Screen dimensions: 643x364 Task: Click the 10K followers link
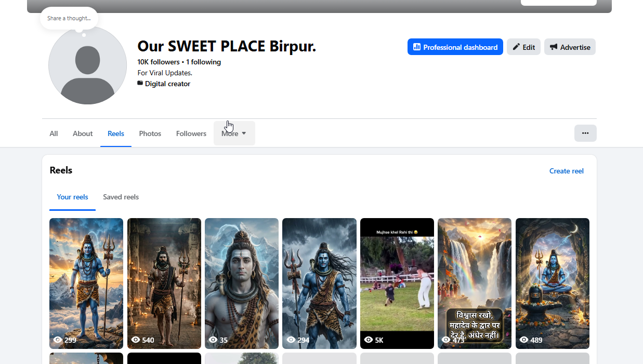[159, 62]
